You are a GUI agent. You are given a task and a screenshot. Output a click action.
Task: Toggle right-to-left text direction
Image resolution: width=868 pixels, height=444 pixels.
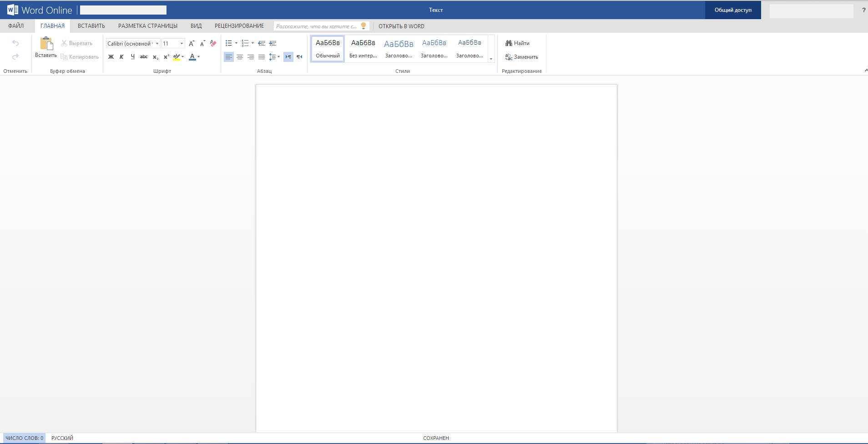click(299, 57)
